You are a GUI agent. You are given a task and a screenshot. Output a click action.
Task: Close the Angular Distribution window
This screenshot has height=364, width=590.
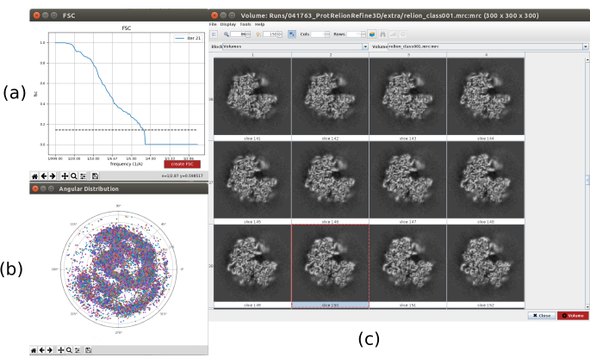35,188
